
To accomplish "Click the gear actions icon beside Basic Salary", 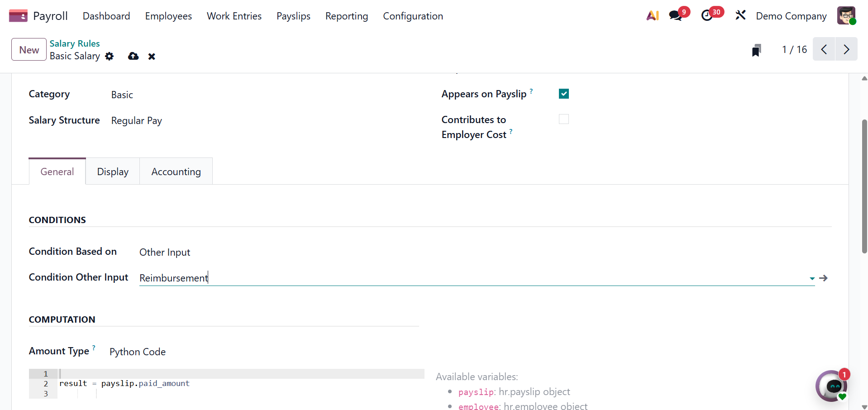I will point(110,56).
